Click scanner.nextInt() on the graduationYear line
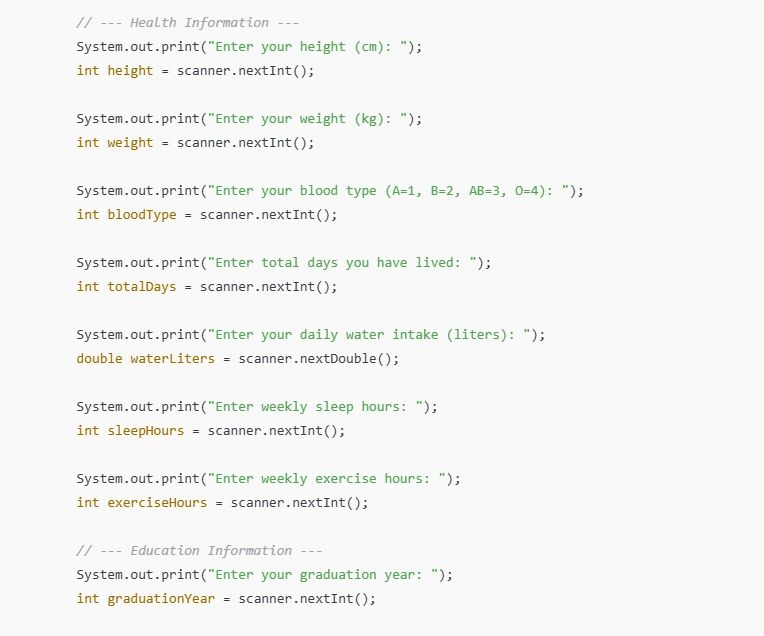Screen dimensions: 764x636 (306, 598)
